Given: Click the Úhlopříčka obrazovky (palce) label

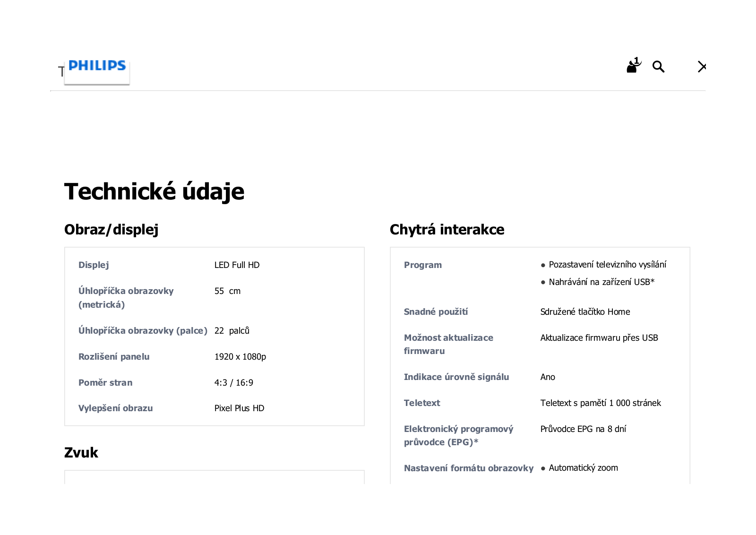Looking at the screenshot, I should [x=143, y=331].
